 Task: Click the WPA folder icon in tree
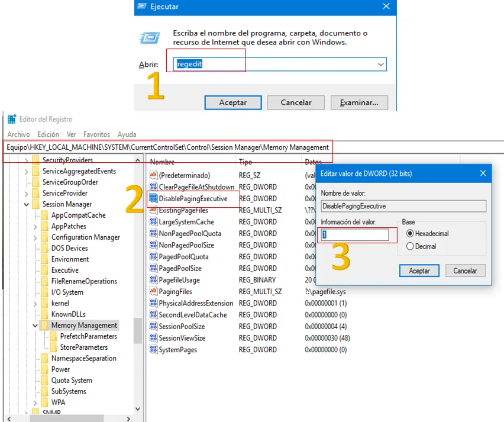click(x=44, y=402)
